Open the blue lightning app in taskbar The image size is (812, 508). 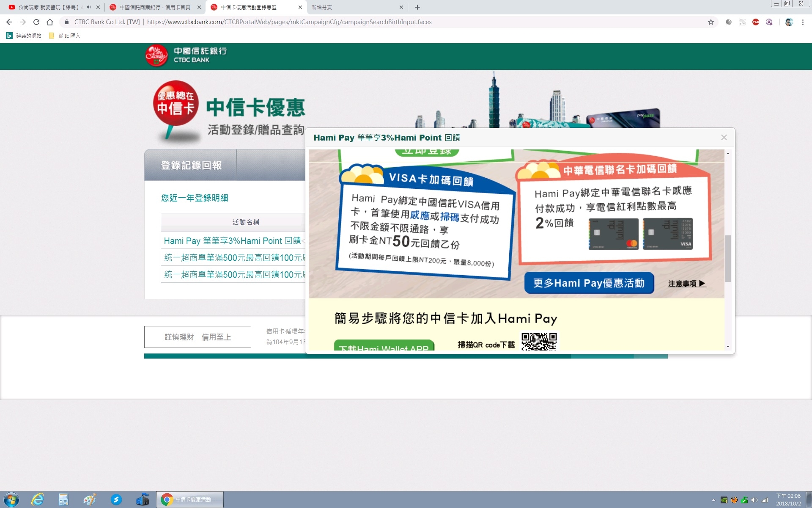tap(116, 500)
